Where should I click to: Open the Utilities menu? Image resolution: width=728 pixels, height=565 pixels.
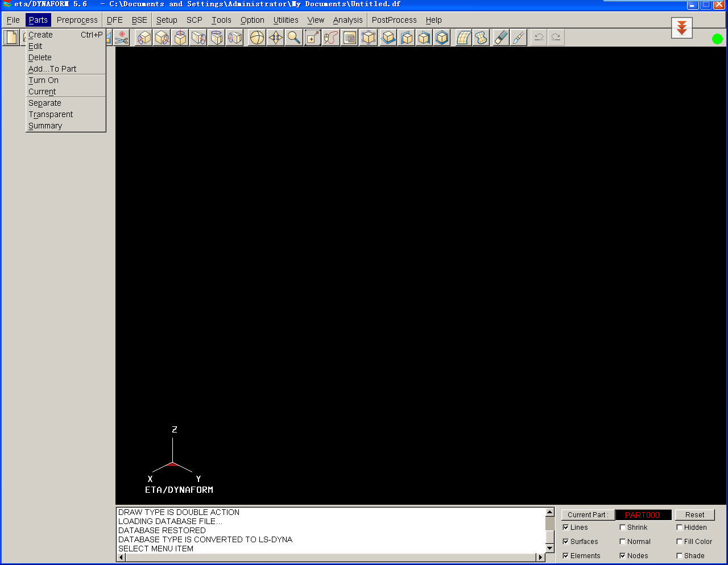286,20
